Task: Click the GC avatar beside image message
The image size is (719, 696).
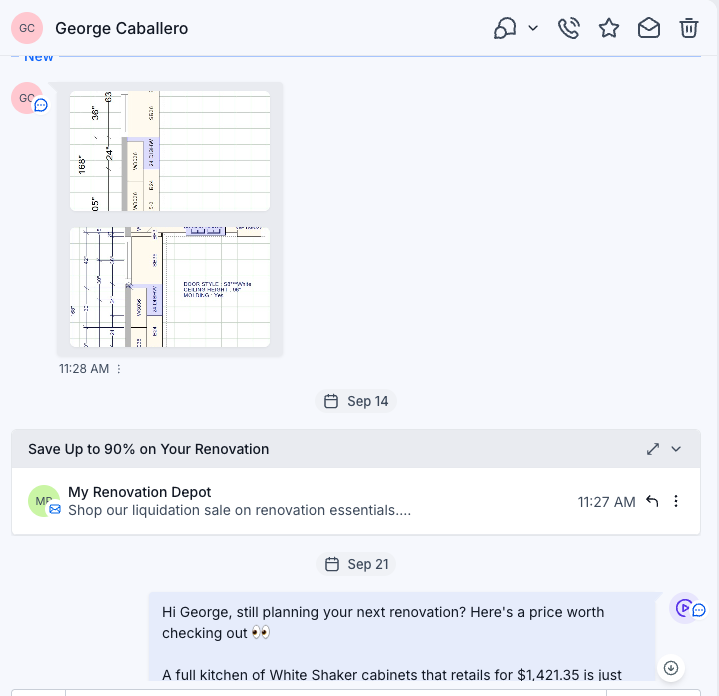Action: click(x=27, y=98)
